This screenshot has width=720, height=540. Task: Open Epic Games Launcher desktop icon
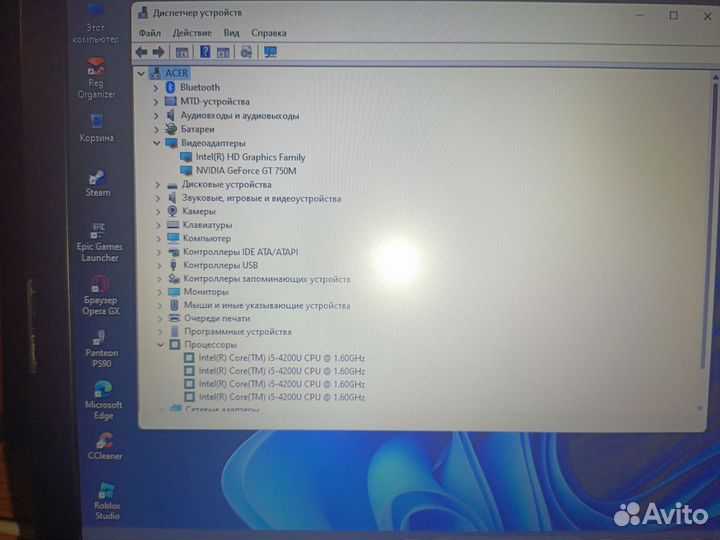[x=100, y=242]
